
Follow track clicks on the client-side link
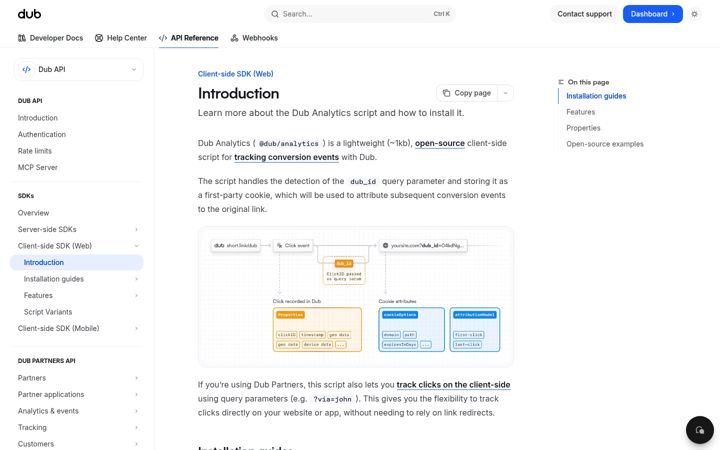(x=453, y=385)
